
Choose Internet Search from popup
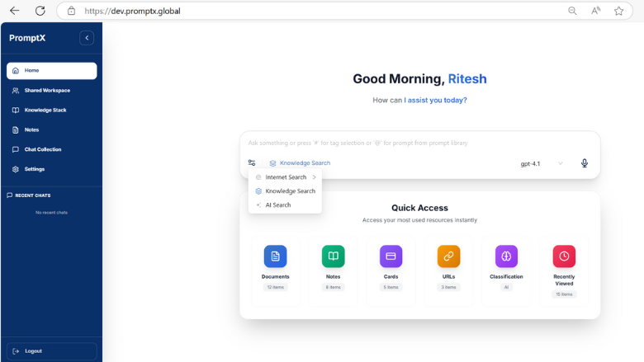(285, 177)
